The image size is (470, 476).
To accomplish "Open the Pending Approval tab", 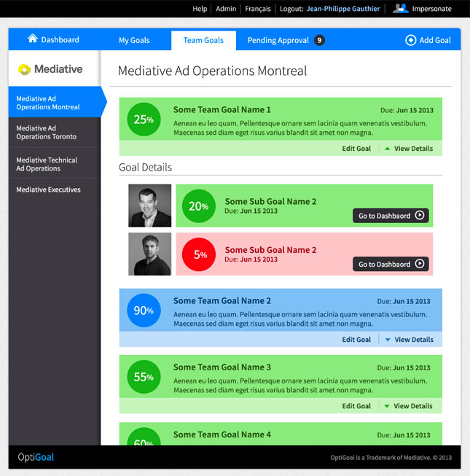I will click(x=278, y=40).
